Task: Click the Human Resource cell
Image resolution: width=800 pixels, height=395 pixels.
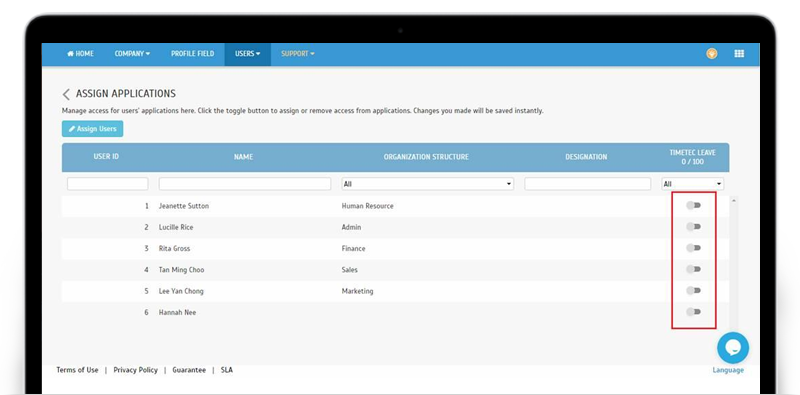Action: tap(367, 206)
